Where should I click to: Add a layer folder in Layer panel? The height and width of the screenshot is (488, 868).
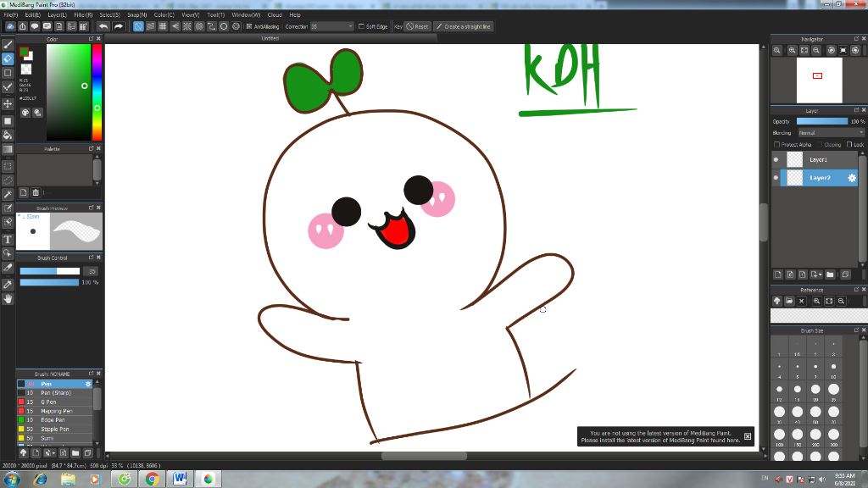point(830,274)
